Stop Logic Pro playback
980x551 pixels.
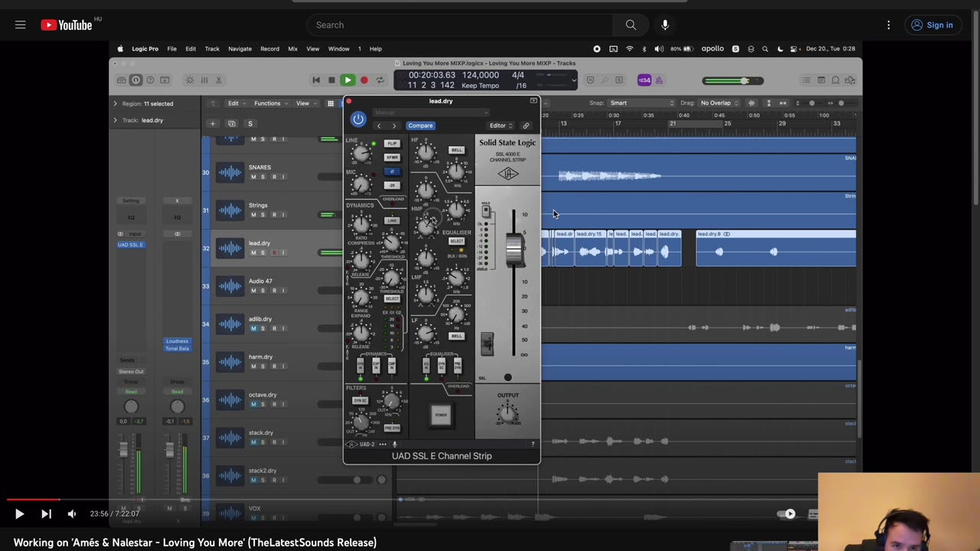coord(332,80)
